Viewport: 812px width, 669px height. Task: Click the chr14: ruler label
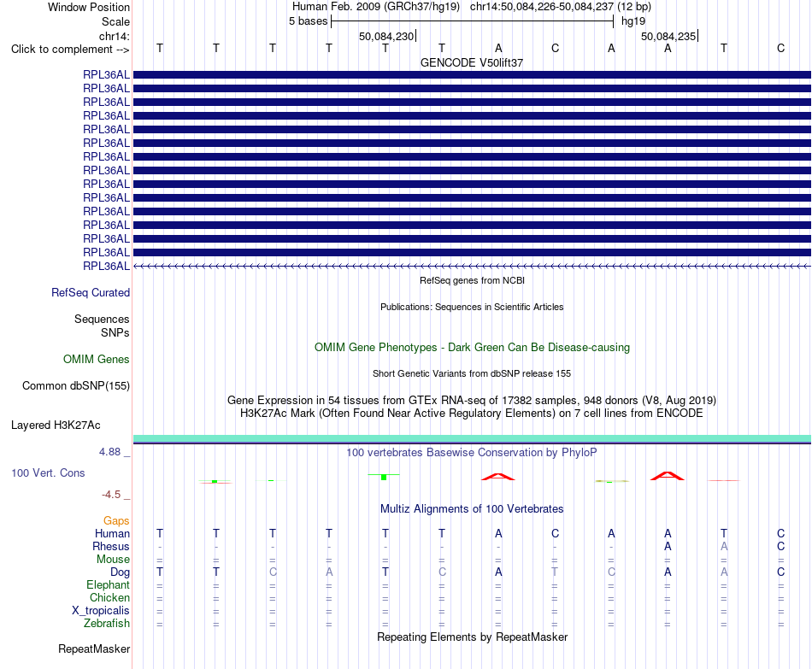pos(114,36)
